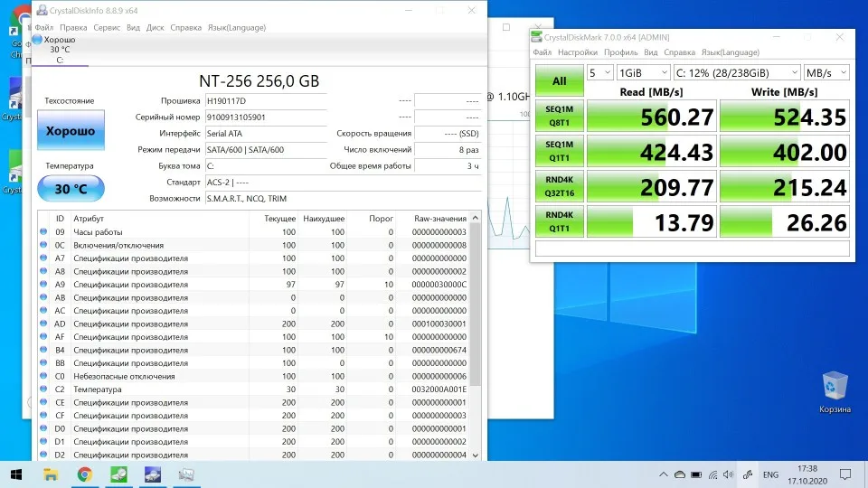This screenshot has height=488, width=868.
Task: Click the Хорошо health status button
Action: coord(71,130)
